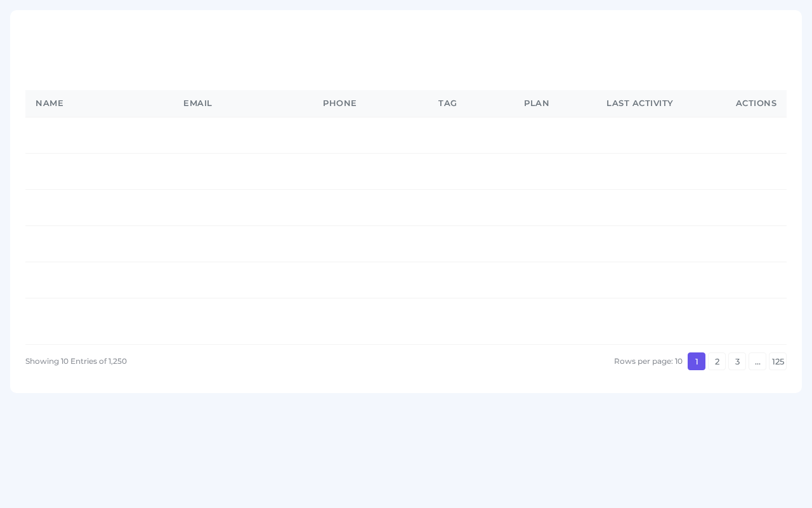Sort the table by PHONE column
Image resolution: width=812 pixels, height=508 pixels.
pos(339,103)
